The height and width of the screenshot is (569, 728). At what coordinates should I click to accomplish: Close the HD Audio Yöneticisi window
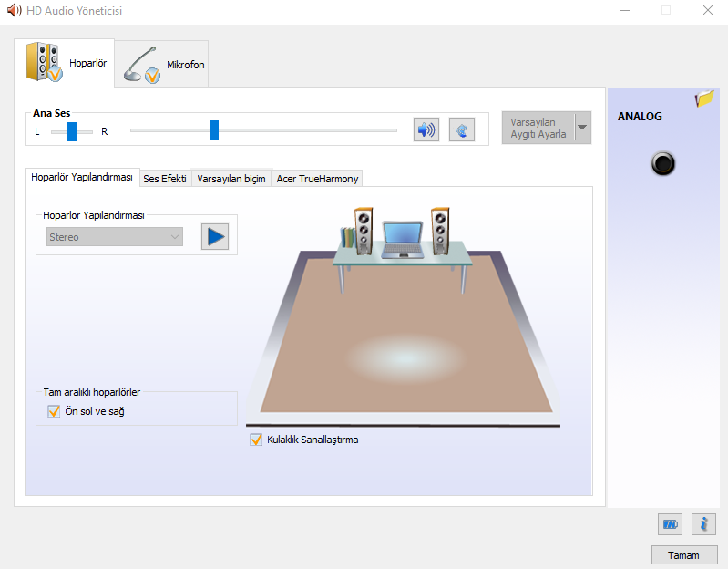click(x=708, y=10)
